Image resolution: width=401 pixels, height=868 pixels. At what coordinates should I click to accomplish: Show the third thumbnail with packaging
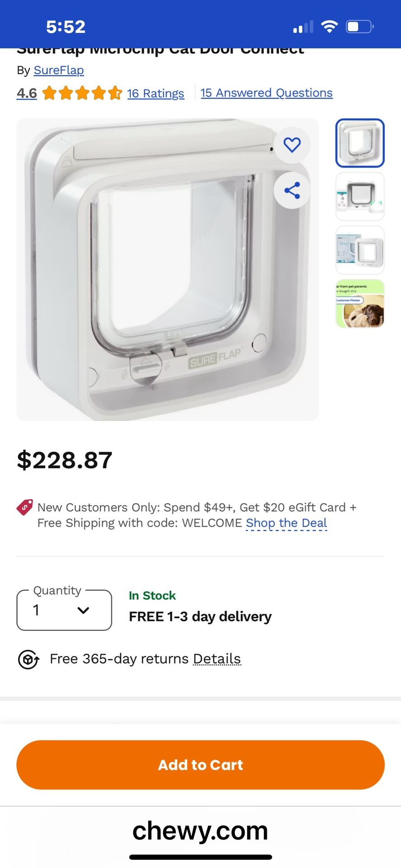pyautogui.click(x=360, y=250)
